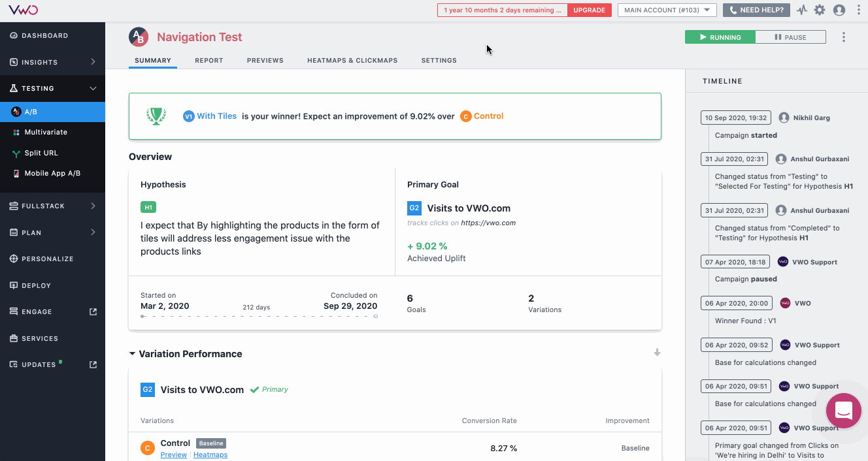Click the red Upgrade button
Image resolution: width=868 pixels, height=461 pixels.
pyautogui.click(x=589, y=10)
